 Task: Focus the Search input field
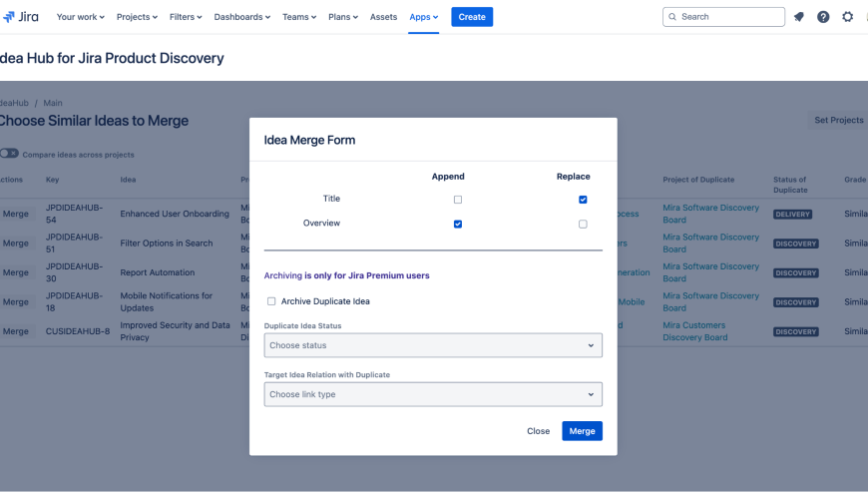(730, 17)
